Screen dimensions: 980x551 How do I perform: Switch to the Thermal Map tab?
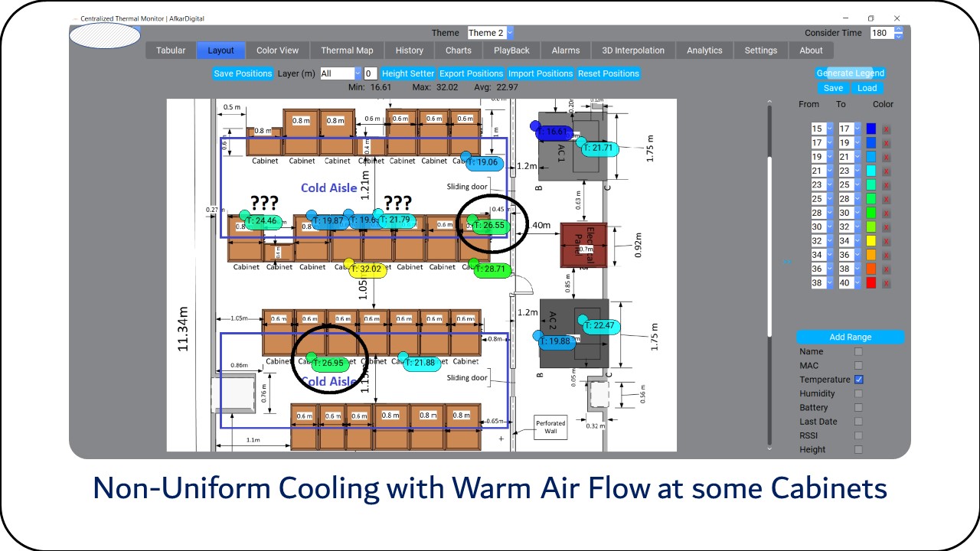[347, 51]
